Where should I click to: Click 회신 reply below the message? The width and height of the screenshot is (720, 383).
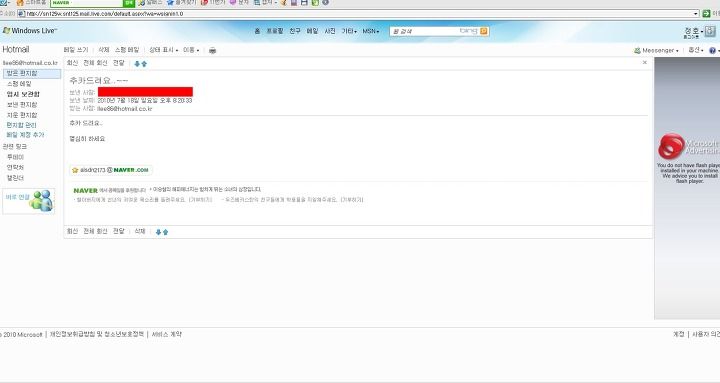click(x=73, y=231)
